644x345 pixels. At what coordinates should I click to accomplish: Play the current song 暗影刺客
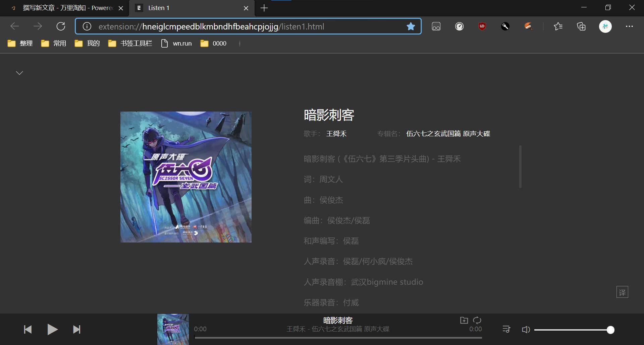pyautogui.click(x=53, y=330)
